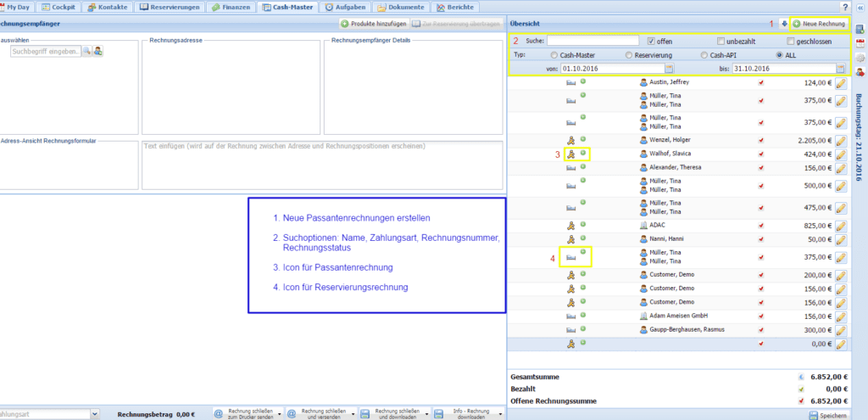Viewport: 868px width, 420px height.
Task: Click the add contact icon beside search
Action: [98, 52]
